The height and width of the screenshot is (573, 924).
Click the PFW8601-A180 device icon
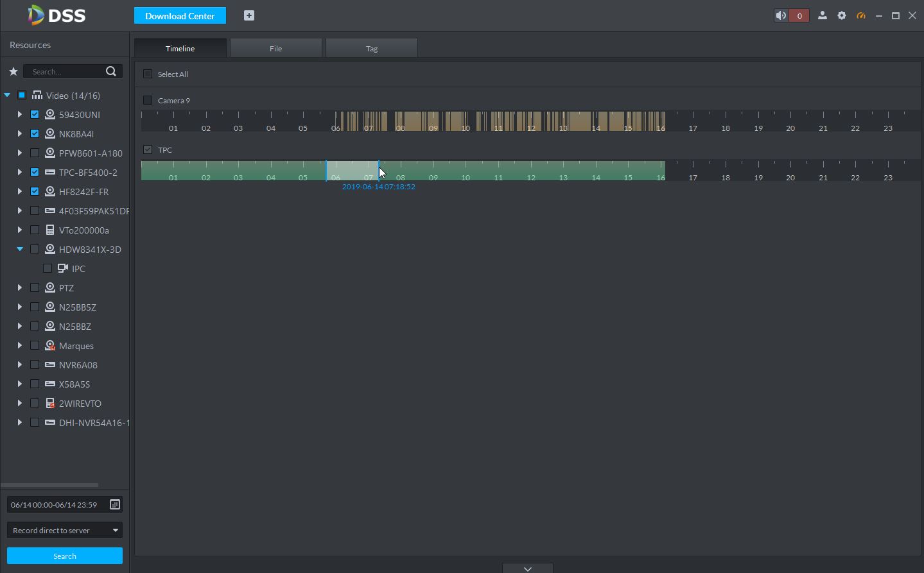[x=50, y=153]
